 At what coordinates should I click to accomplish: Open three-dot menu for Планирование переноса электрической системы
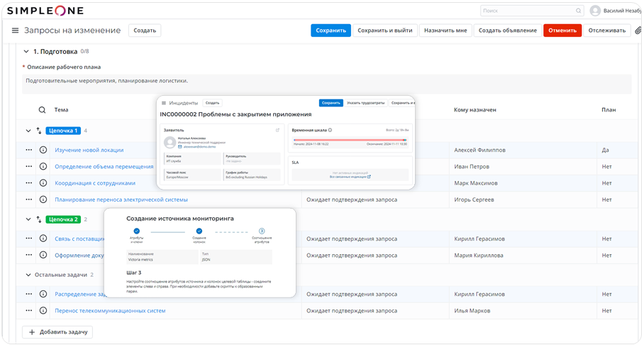coord(29,199)
